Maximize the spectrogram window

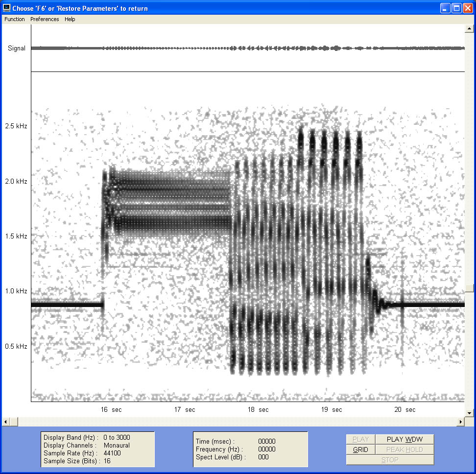coord(456,8)
